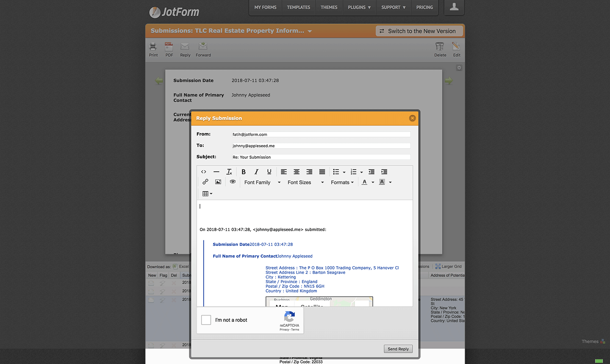The image size is (610, 364).
Task: Forward the submission
Action: [203, 50]
